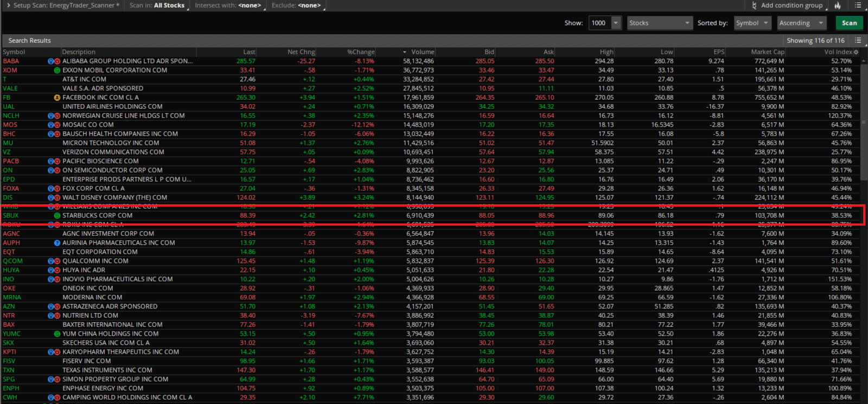Image resolution: width=868 pixels, height=404 pixels.
Task: Click the Search Results panel title
Action: click(29, 41)
